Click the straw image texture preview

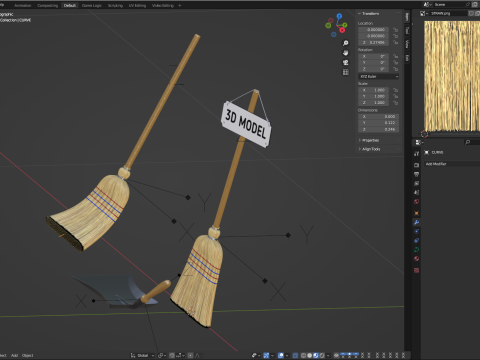tap(452, 76)
